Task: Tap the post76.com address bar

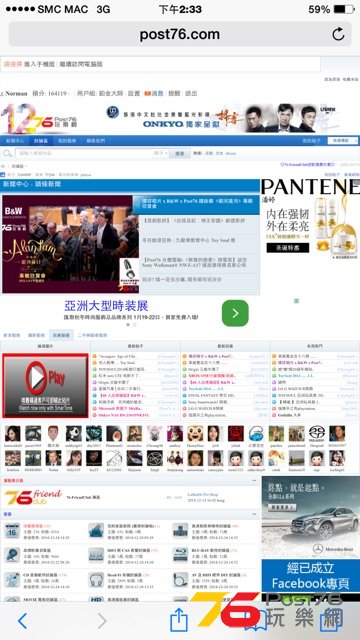Action: click(x=180, y=34)
